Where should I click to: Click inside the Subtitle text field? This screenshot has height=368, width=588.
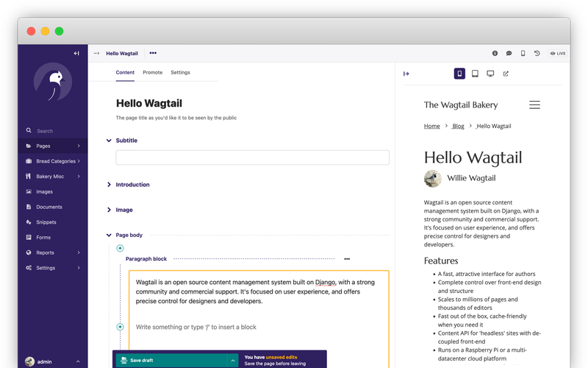(252, 158)
